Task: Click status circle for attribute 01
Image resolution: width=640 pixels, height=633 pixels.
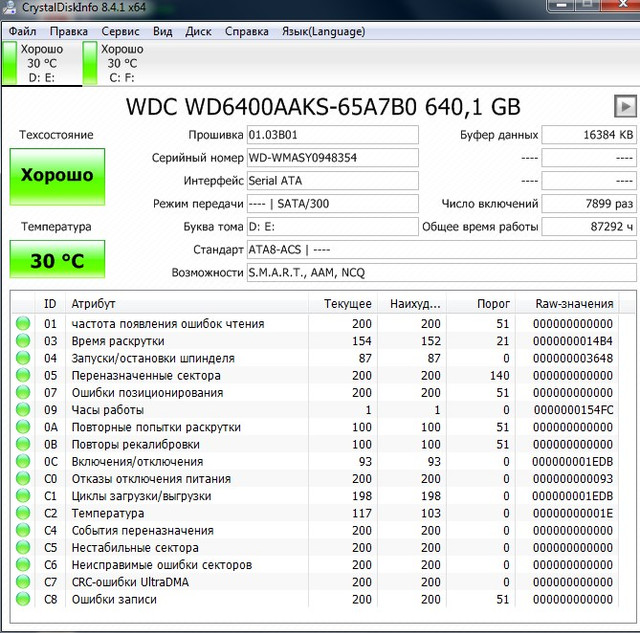Action: point(23,323)
